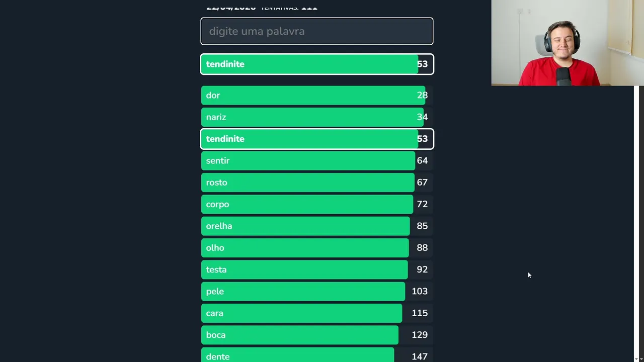Click the "Tentativas" attempts counter
The height and width of the screenshot is (362, 644).
289,8
